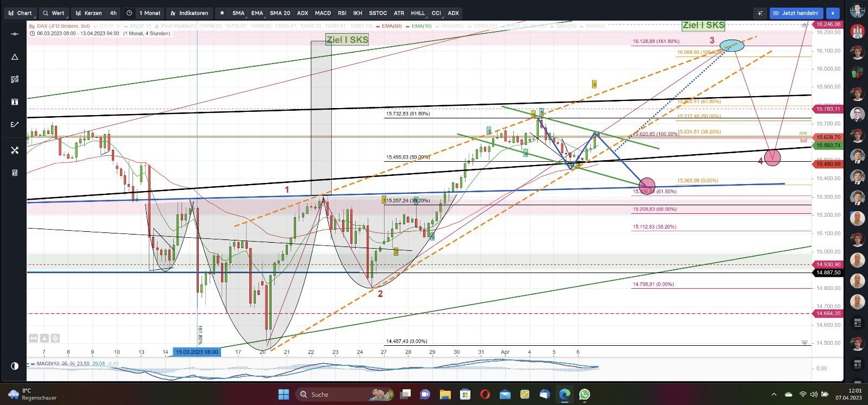
Task: Open the Wert search dropdown
Action: coord(54,13)
